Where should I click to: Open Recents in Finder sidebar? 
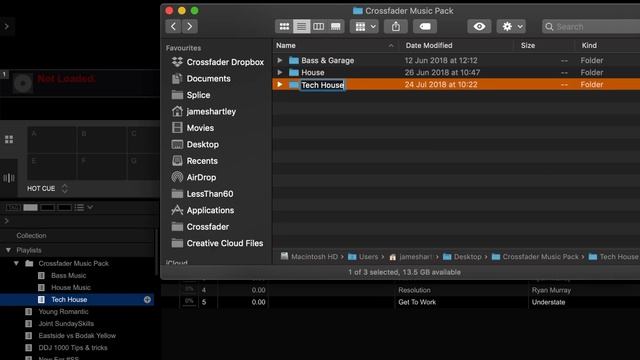click(x=195, y=161)
